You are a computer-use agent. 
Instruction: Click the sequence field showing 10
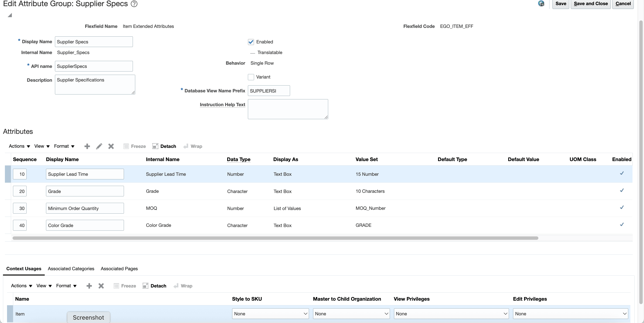[20, 174]
